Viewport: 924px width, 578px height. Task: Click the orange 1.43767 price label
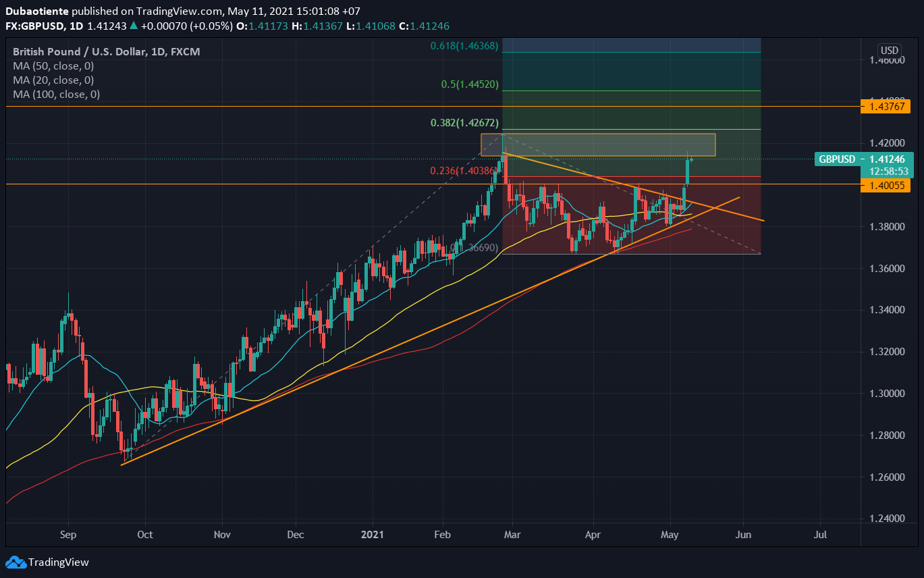[x=886, y=106]
